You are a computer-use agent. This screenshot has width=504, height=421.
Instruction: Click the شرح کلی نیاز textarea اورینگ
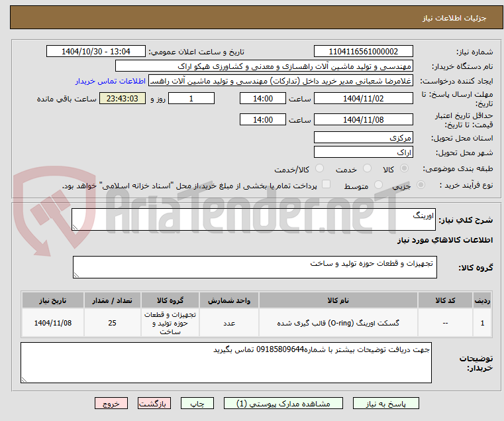click(254, 219)
